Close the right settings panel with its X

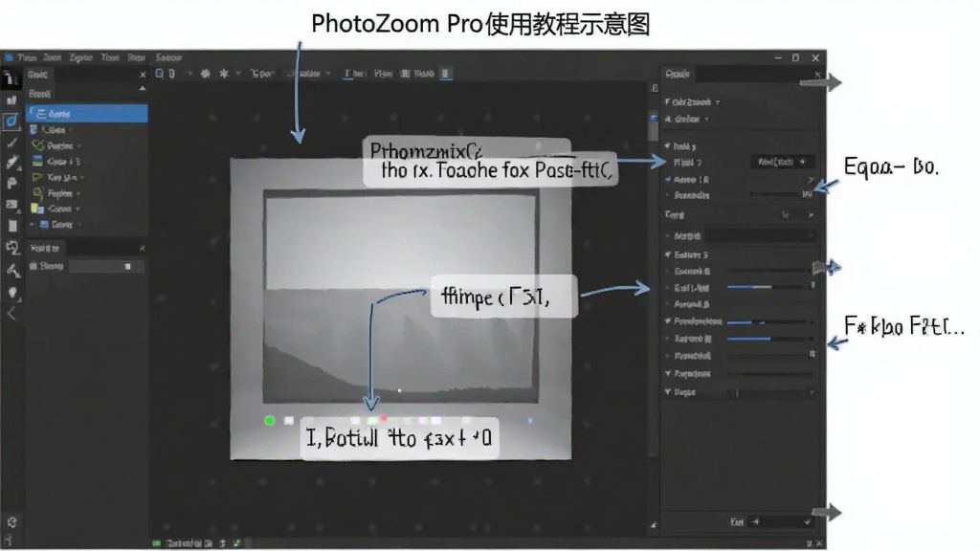pyautogui.click(x=817, y=75)
